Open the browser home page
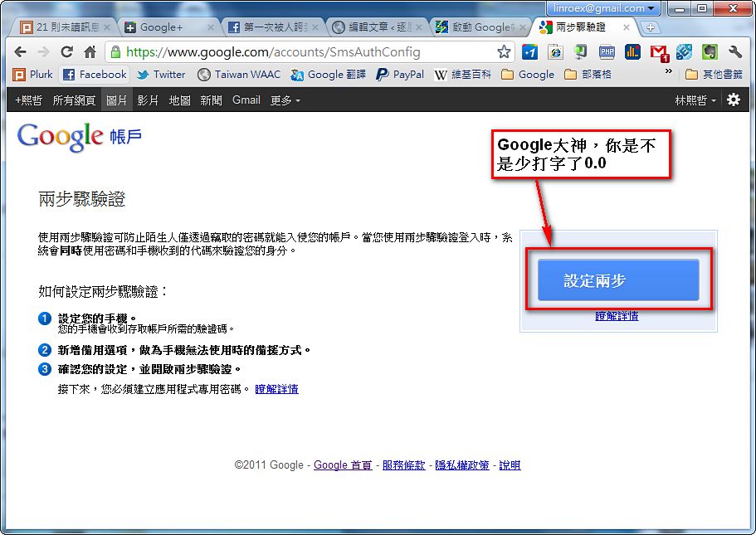Viewport: 756px width, 535px height. click(90, 52)
